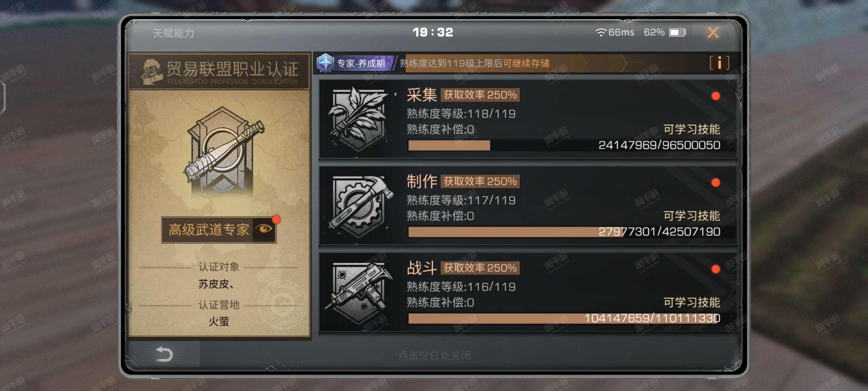Open the 天赋能力 header title
The image size is (868, 391).
(173, 33)
